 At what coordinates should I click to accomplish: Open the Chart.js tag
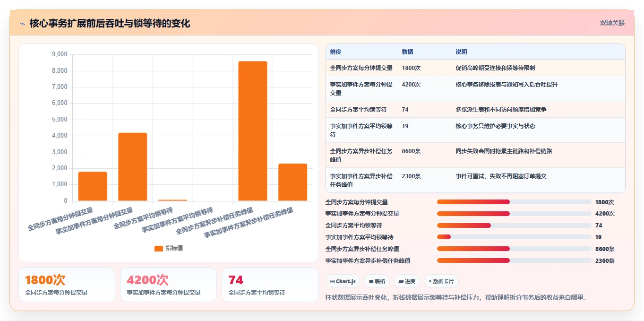(x=343, y=281)
